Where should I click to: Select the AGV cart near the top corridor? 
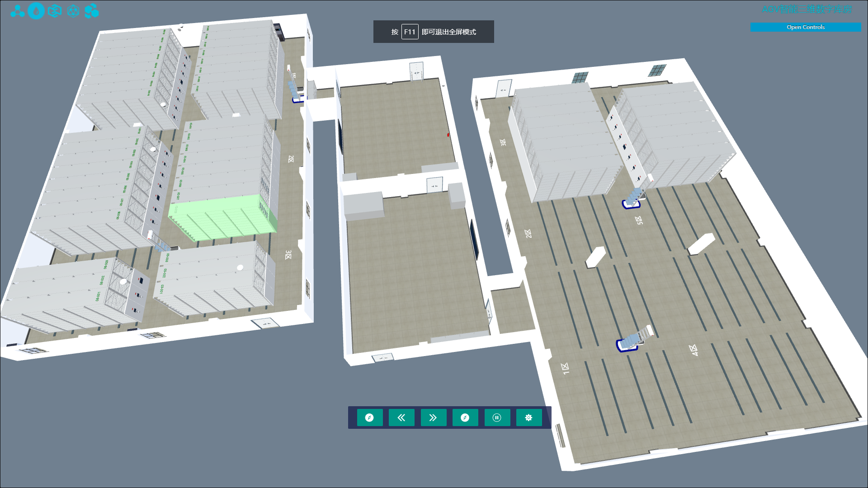coord(296,93)
